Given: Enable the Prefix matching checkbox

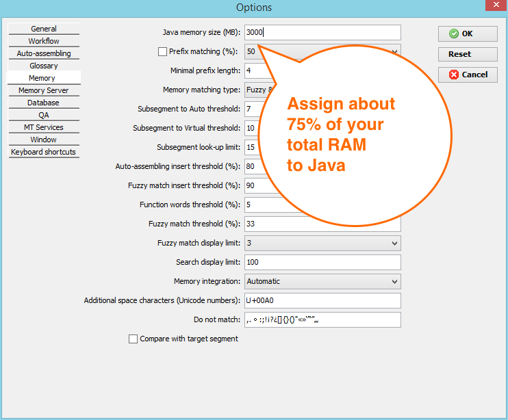Looking at the screenshot, I should 162,51.
